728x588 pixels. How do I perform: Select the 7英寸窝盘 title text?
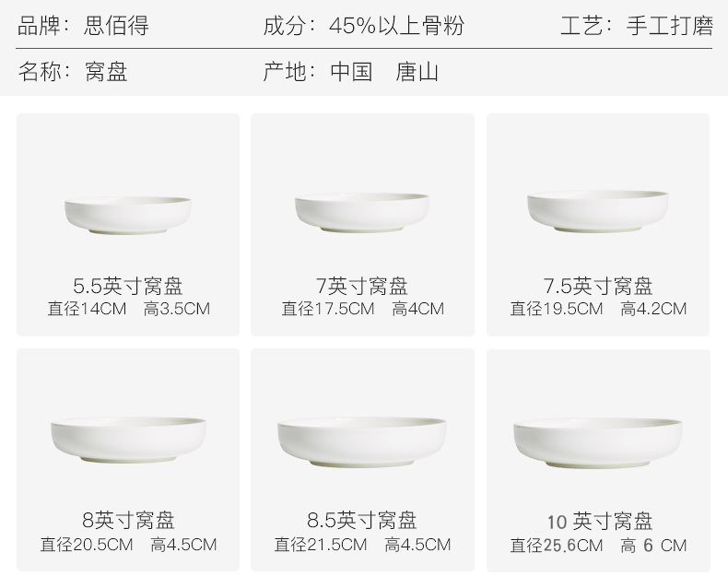pos(361,286)
